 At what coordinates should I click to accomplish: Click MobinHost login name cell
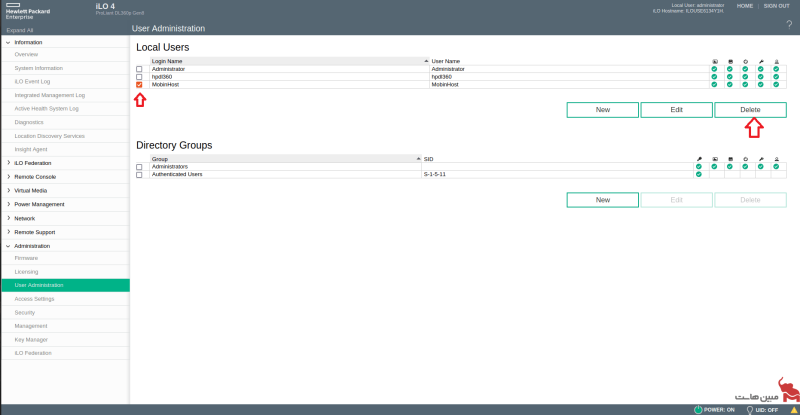[x=165, y=84]
